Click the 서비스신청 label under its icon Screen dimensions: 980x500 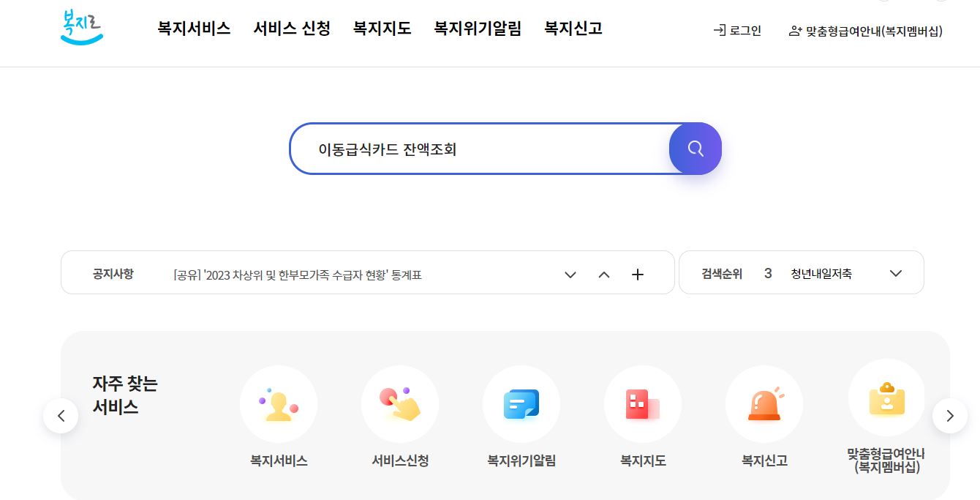pos(400,461)
